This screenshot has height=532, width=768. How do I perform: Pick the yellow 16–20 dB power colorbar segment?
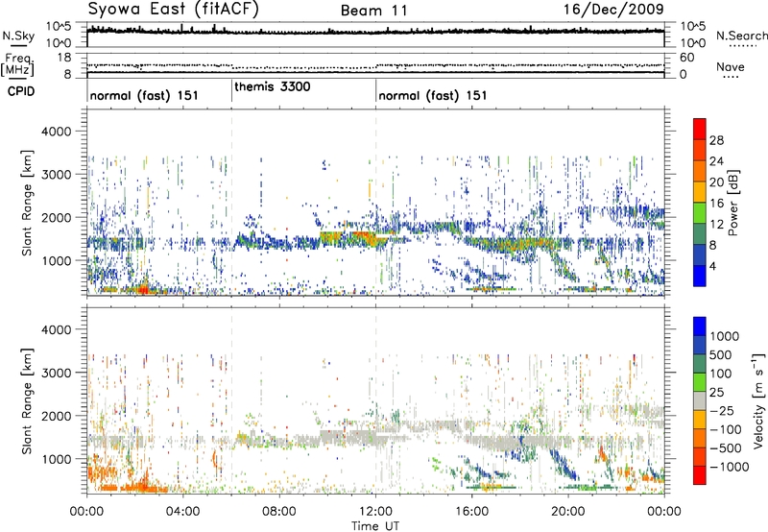coord(700,192)
